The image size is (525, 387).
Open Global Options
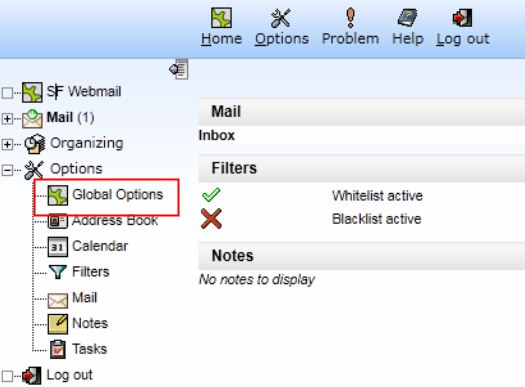pyautogui.click(x=118, y=195)
